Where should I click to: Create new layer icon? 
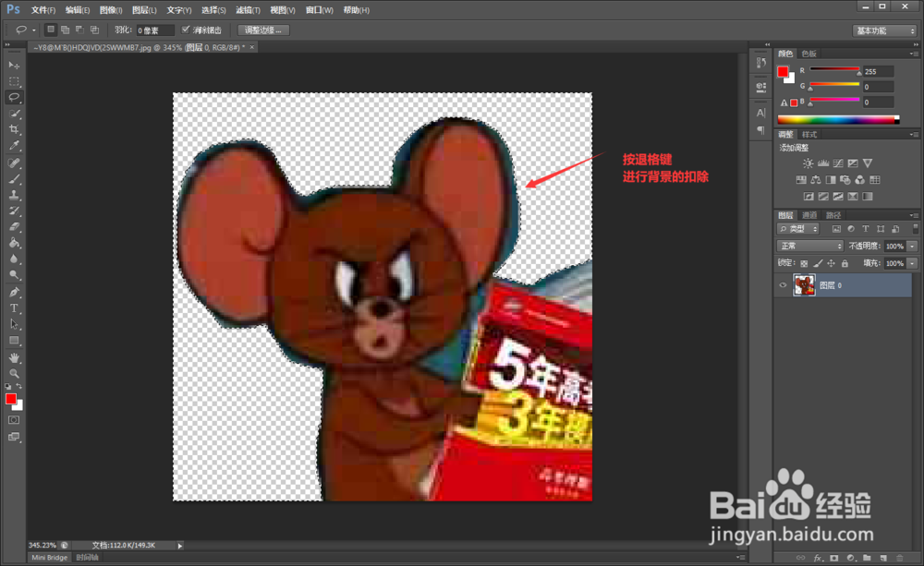point(883,557)
